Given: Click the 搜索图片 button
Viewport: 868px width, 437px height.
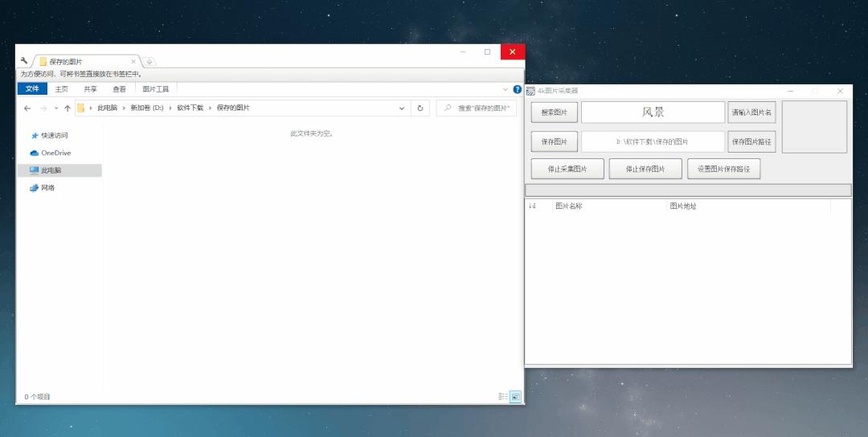Looking at the screenshot, I should tap(554, 112).
